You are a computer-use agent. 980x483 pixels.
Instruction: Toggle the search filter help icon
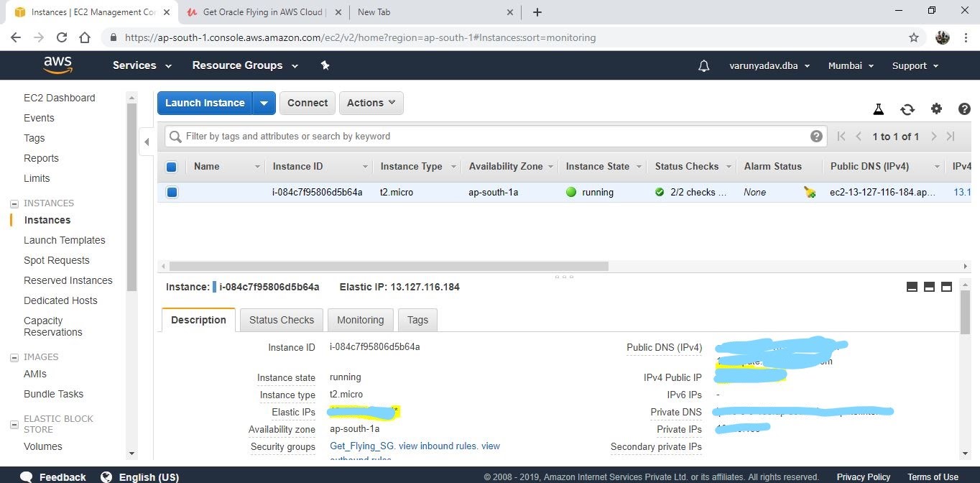815,136
